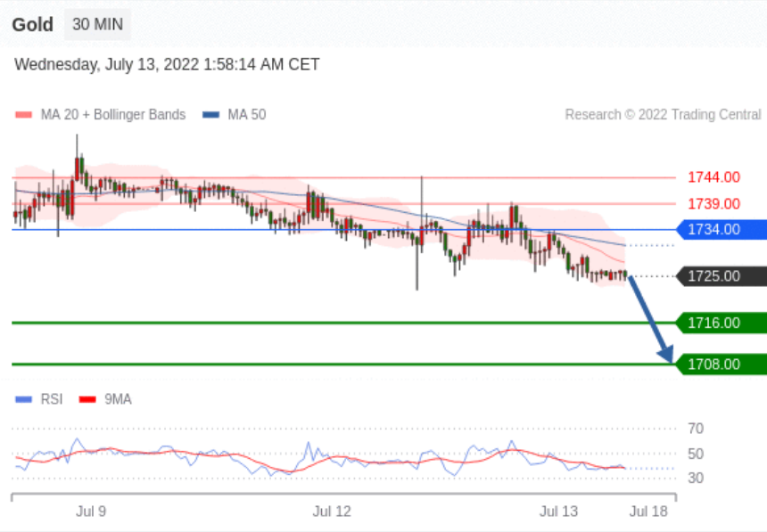The height and width of the screenshot is (532, 767).
Task: Click the 1739.00 resistance price label
Action: point(713,203)
